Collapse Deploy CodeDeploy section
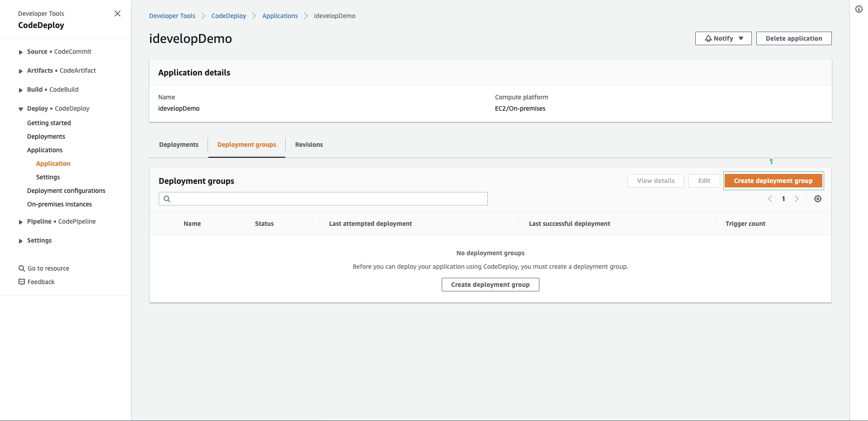The image size is (868, 421). 21,109
